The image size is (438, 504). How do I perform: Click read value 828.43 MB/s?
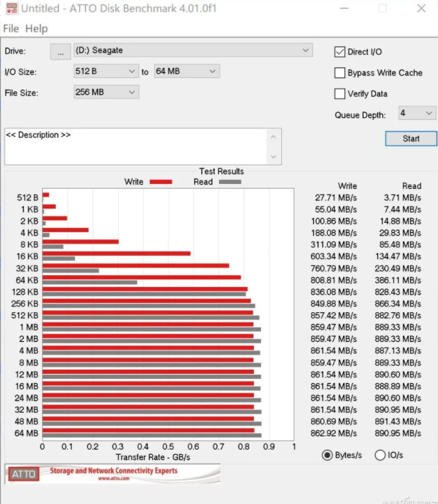[x=398, y=292]
